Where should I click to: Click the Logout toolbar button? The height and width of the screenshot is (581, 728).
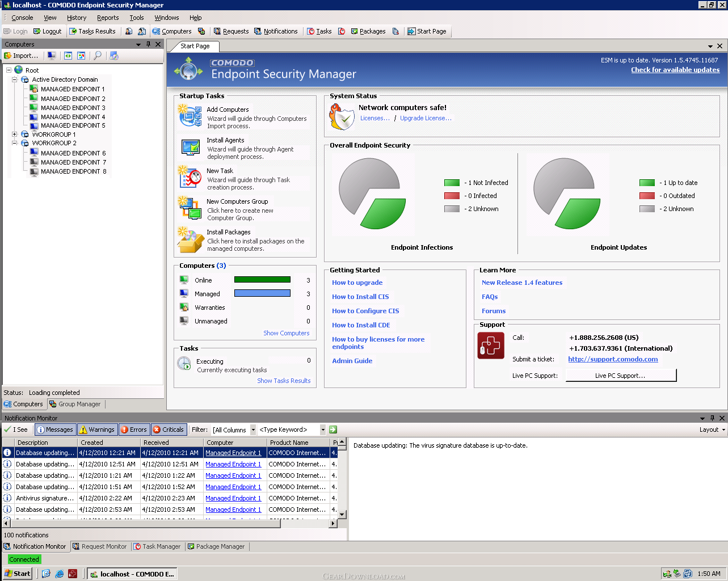pos(48,31)
